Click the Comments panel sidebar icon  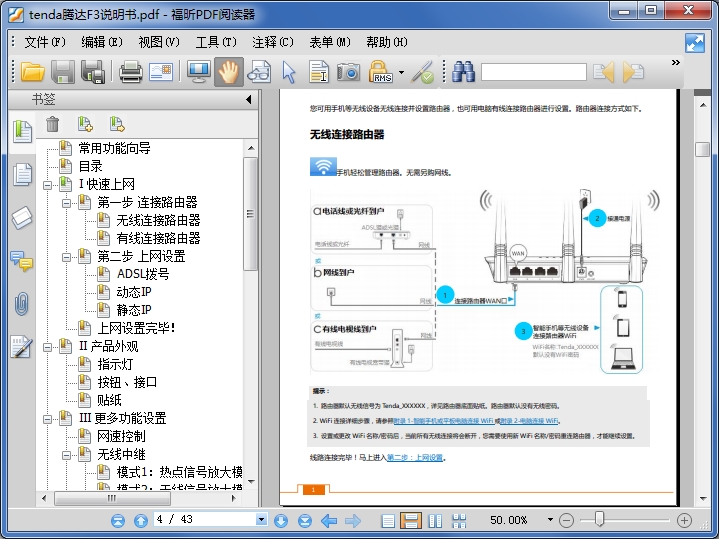[22, 261]
